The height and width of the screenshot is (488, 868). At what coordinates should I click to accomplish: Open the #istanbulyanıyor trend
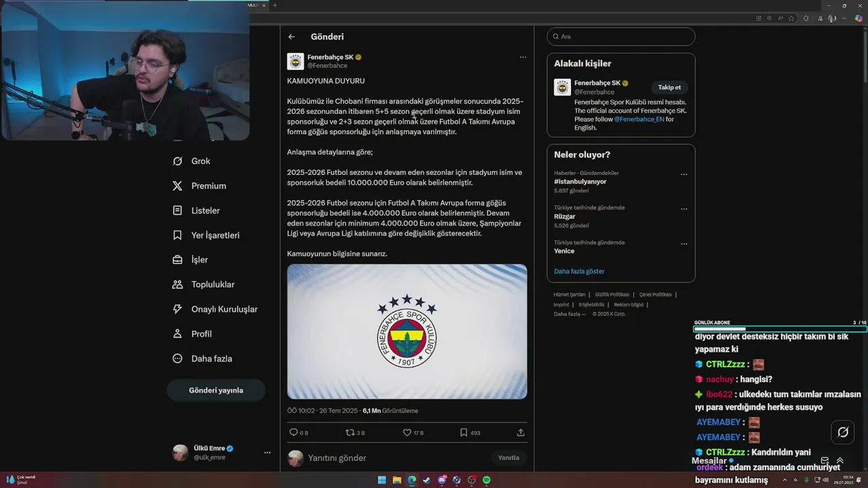pyautogui.click(x=580, y=182)
